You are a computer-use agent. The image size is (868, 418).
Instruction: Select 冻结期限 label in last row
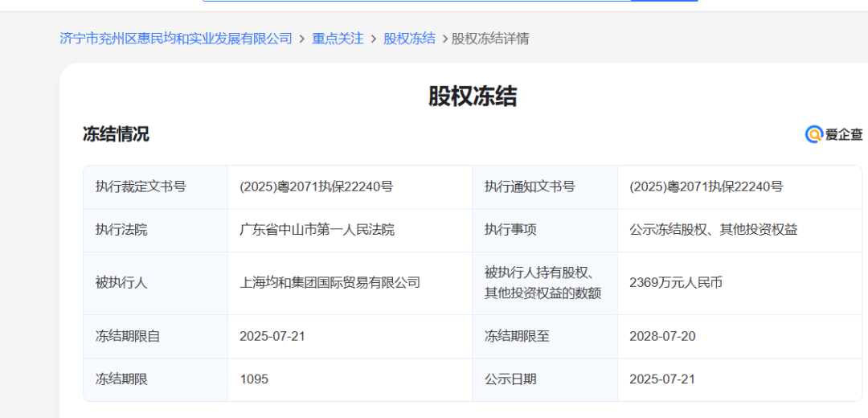click(121, 379)
